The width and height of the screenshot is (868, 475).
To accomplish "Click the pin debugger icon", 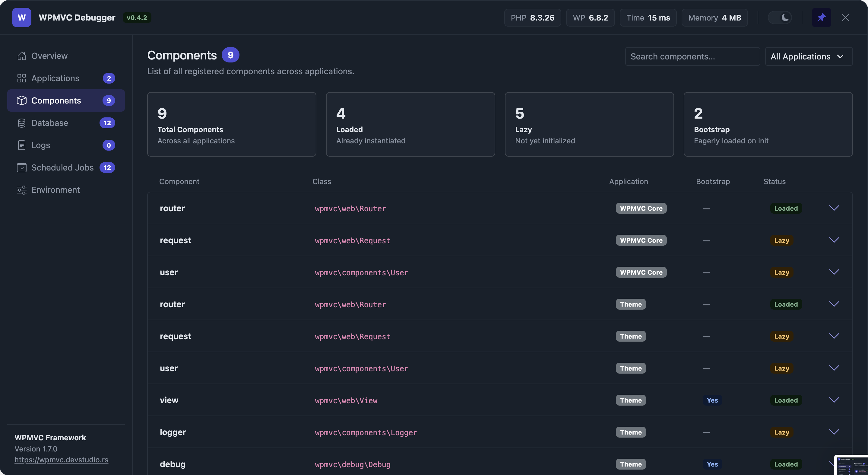I will [x=821, y=18].
